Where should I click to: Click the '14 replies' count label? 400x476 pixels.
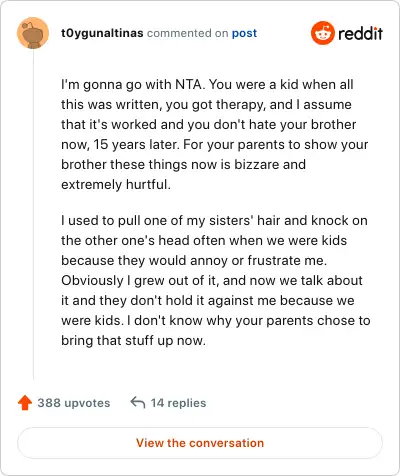coord(178,403)
